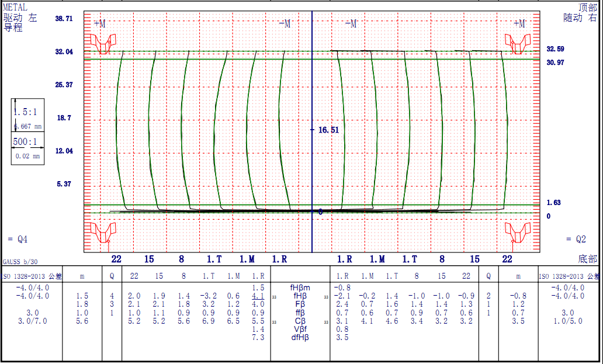Click the 底部 label

coord(588,259)
